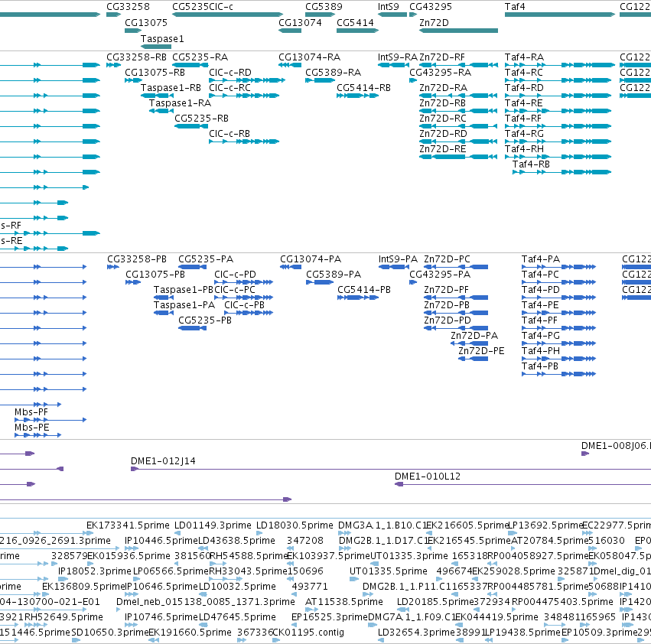Viewport: 651px width, 644px height.
Task: Click the DME1-012J14 BAC label
Action: point(163,461)
